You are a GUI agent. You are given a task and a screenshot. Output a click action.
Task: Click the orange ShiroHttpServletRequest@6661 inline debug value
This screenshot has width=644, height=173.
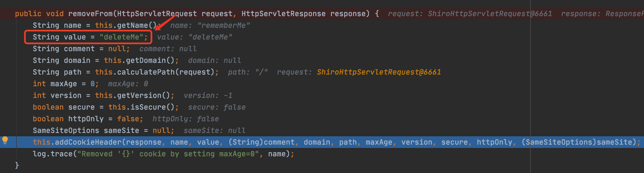pos(379,72)
